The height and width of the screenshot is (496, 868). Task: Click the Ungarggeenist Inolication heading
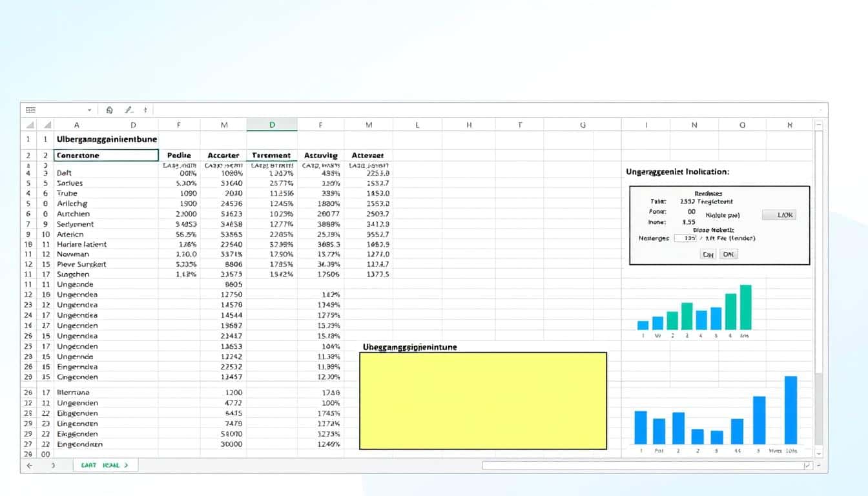[x=677, y=172]
